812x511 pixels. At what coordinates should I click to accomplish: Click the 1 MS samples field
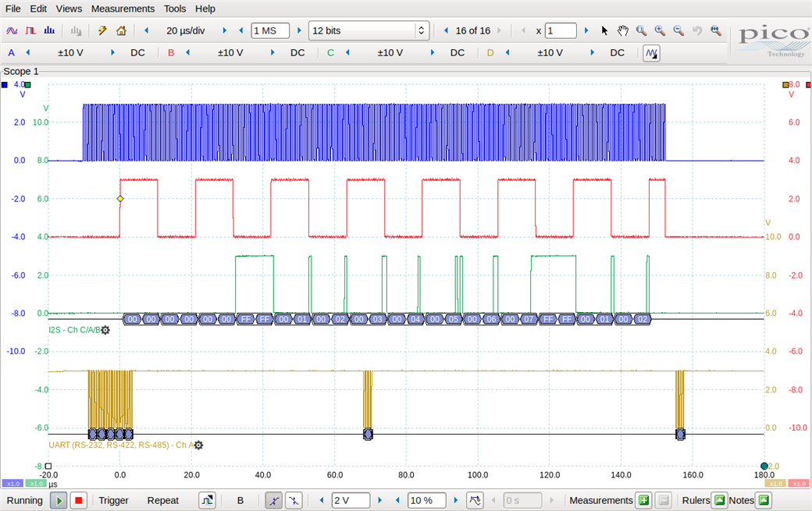[x=270, y=30]
